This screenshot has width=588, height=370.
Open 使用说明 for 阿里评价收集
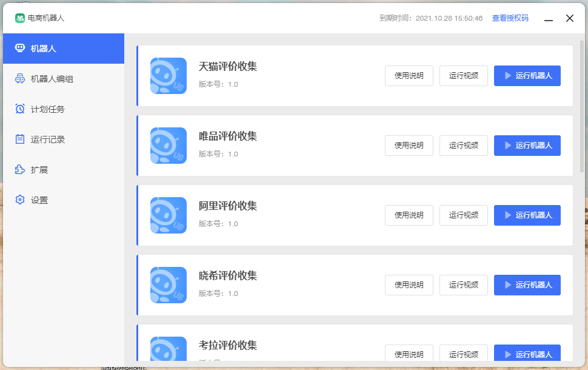409,215
